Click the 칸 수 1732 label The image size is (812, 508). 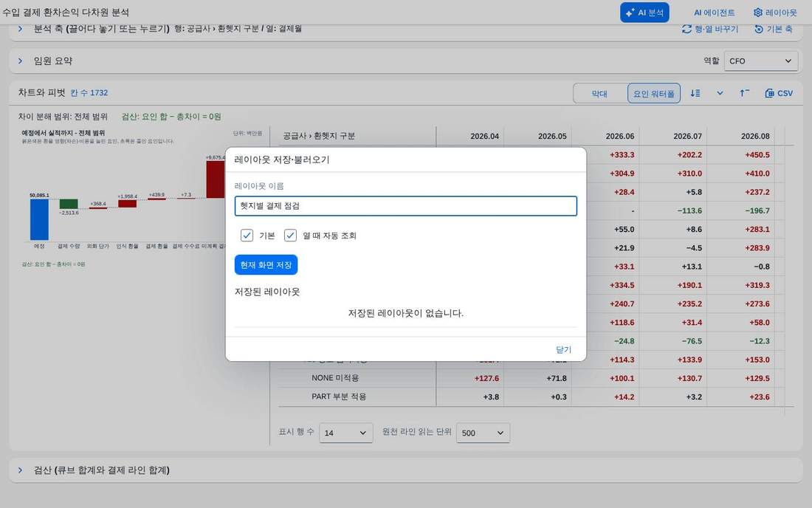pyautogui.click(x=89, y=93)
